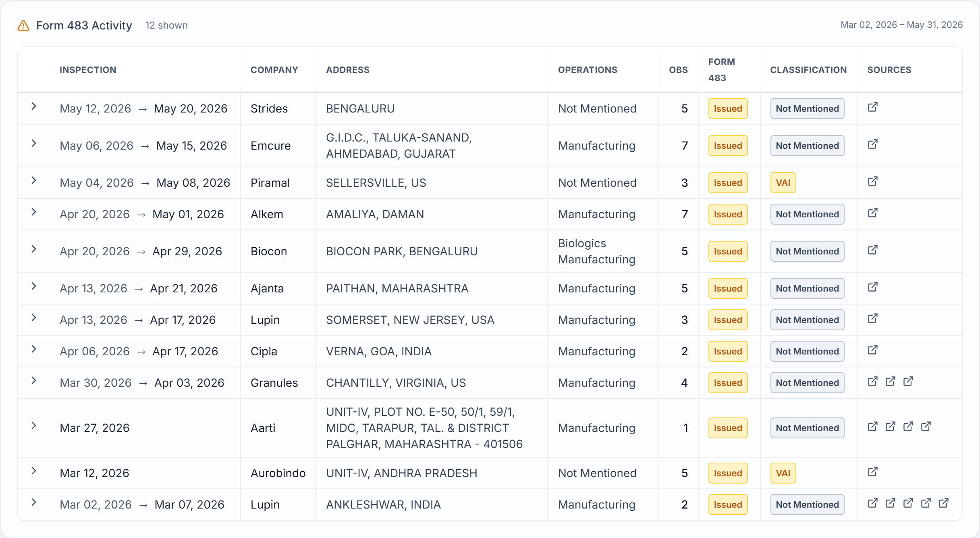Expand the Alkem inspection row
Screen dimensions: 980x538
(34, 212)
